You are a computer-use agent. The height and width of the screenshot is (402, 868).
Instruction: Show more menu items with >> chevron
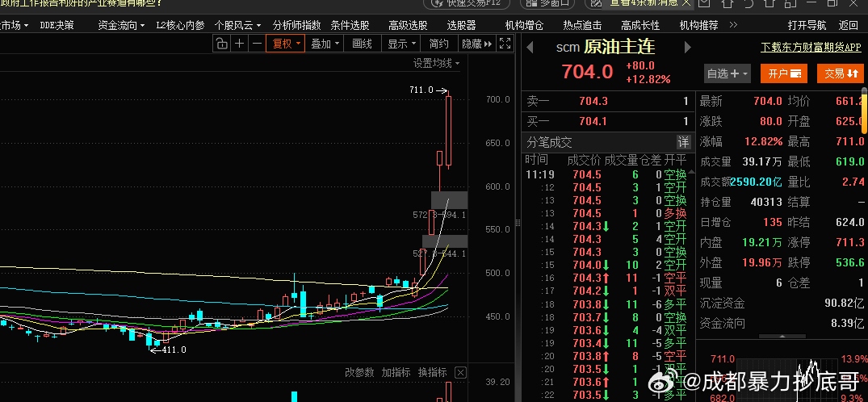[x=733, y=25]
